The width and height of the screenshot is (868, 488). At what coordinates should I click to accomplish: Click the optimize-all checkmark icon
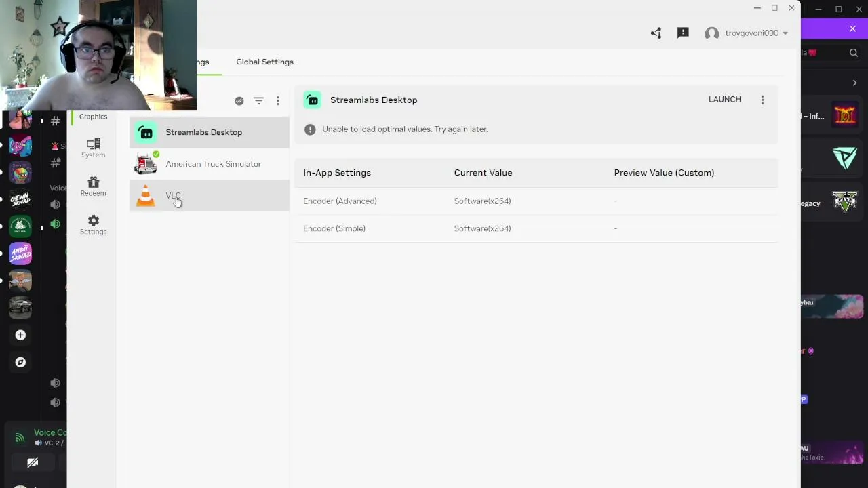239,101
